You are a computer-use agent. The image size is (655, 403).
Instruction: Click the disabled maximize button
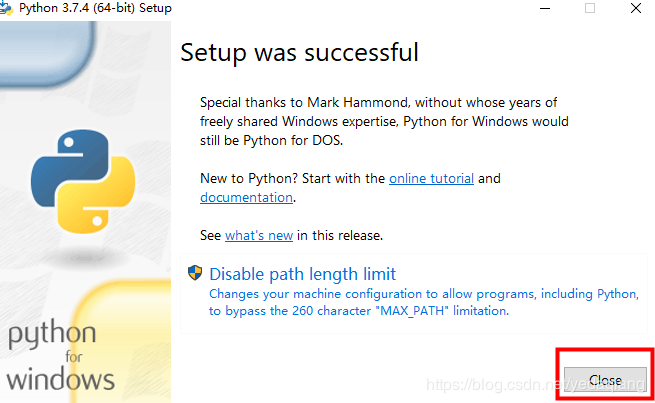(590, 8)
